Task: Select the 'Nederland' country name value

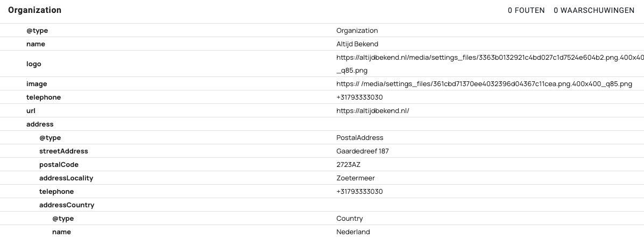Action: tap(353, 232)
